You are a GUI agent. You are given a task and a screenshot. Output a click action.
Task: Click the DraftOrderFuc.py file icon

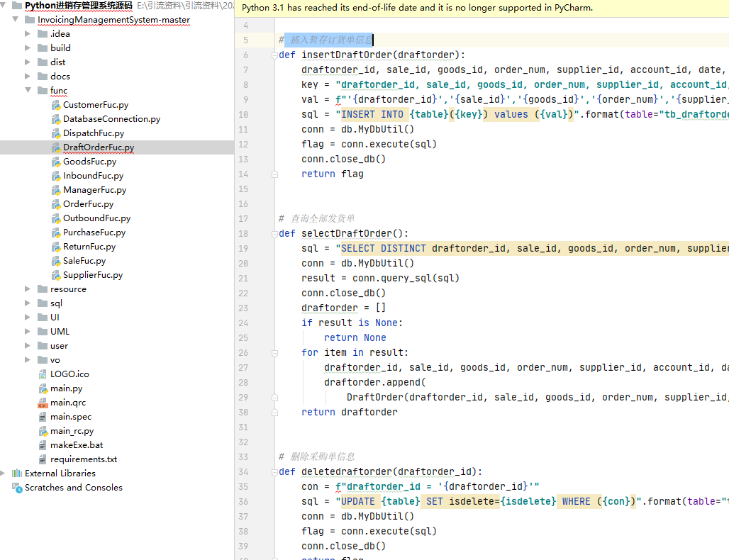tap(56, 147)
